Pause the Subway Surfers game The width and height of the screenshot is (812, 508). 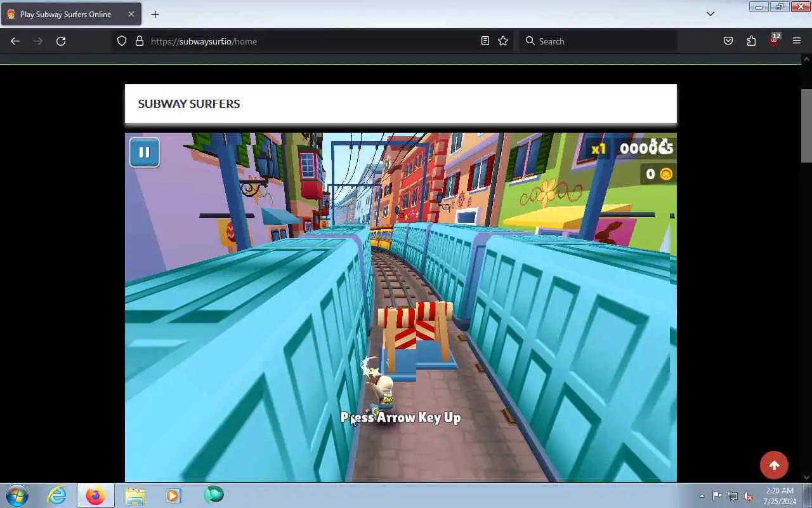point(144,152)
